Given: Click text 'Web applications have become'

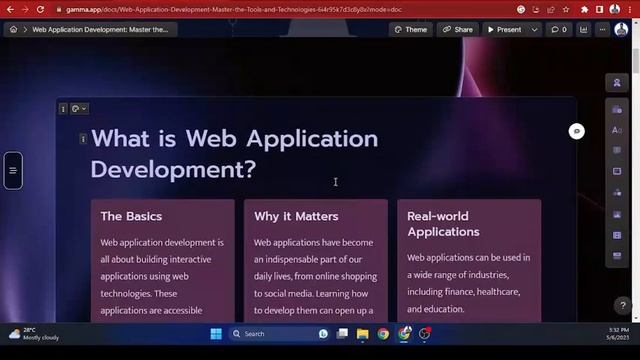Looking at the screenshot, I should click(313, 242).
